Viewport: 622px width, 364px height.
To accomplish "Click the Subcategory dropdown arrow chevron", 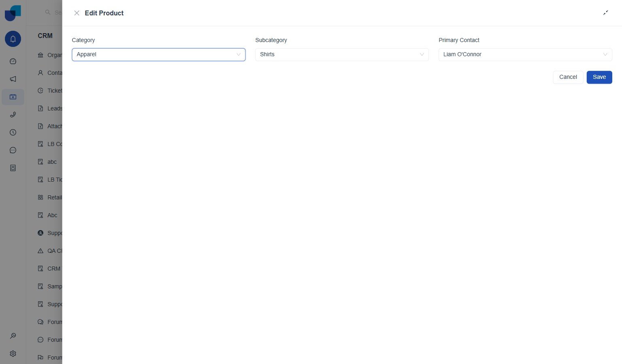I will [x=422, y=55].
